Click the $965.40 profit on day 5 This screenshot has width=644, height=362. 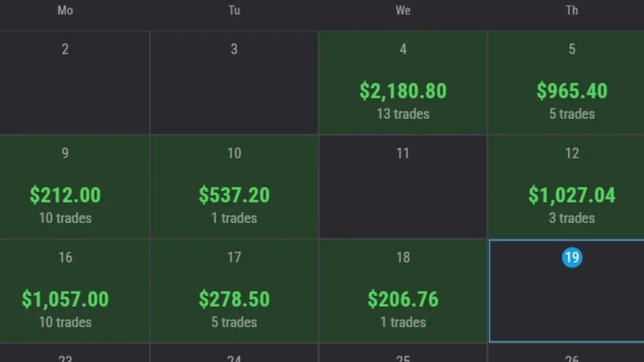tap(572, 91)
